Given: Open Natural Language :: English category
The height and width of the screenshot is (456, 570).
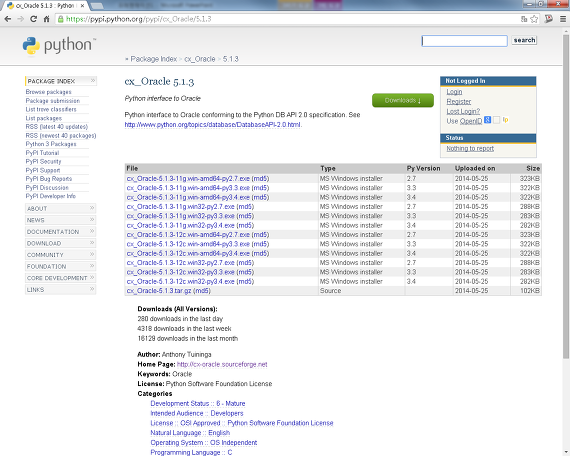Looking at the screenshot, I should coord(190,433).
